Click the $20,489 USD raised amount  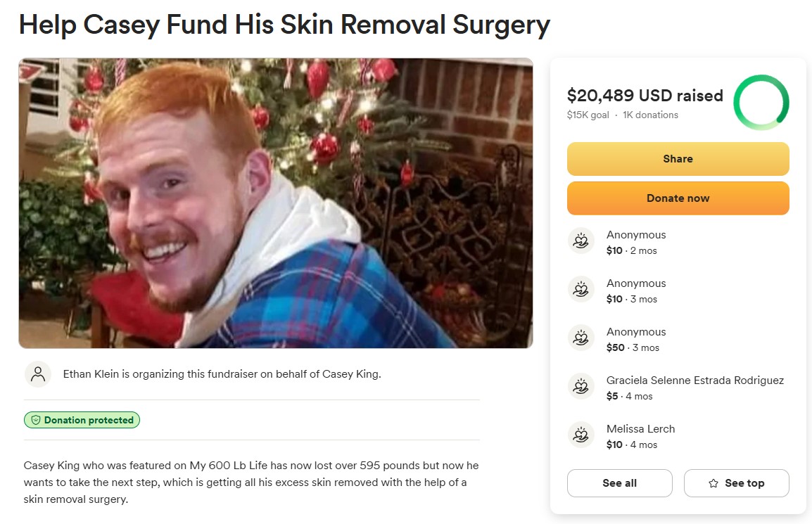click(645, 95)
